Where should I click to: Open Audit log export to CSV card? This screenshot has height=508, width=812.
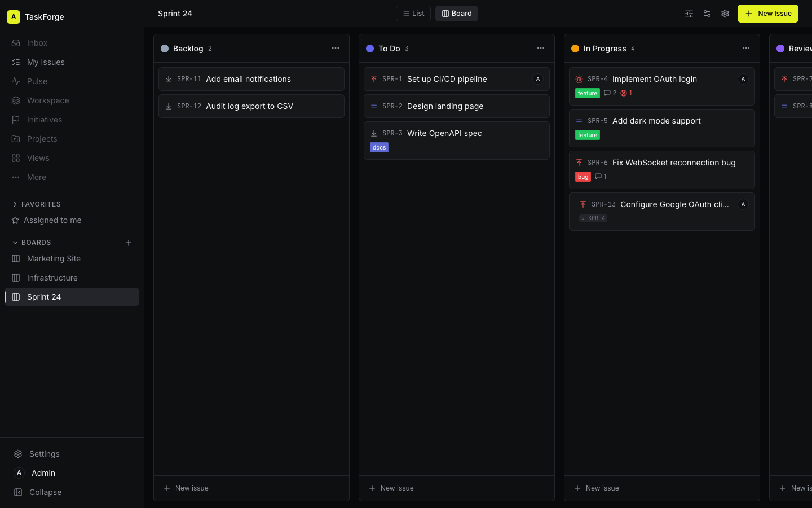click(x=251, y=106)
